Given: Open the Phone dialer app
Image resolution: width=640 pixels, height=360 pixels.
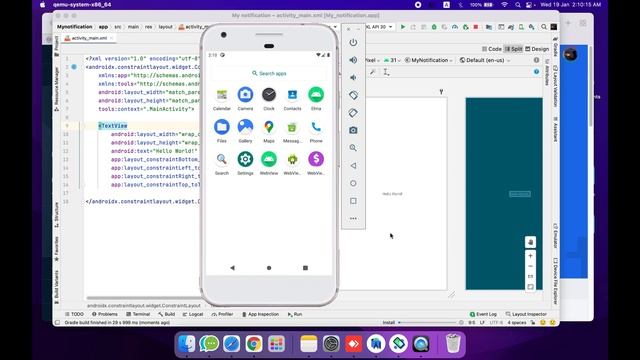Looking at the screenshot, I should click(316, 131).
